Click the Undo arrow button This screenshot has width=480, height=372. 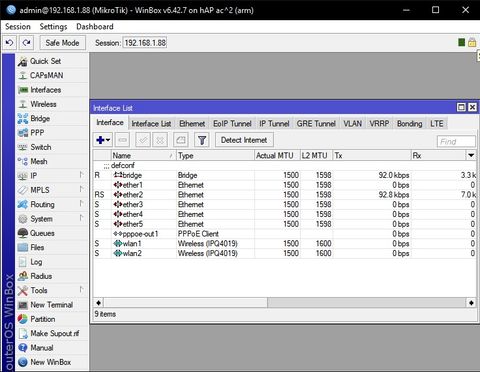pyautogui.click(x=10, y=43)
